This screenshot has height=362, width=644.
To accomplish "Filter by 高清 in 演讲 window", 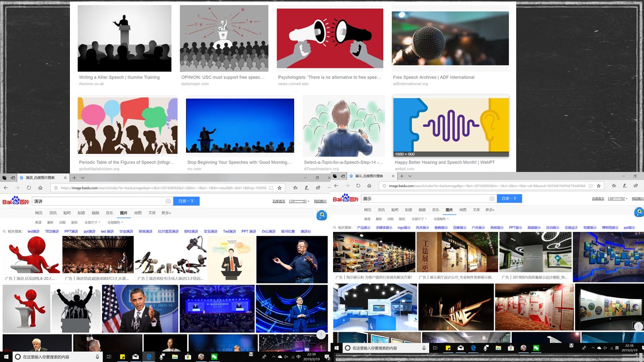I will coord(38,222).
